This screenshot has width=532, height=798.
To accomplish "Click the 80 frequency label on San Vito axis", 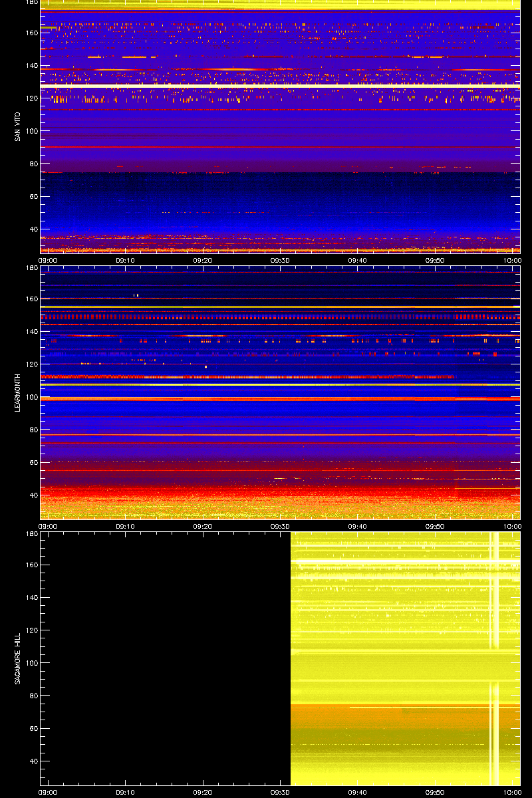I will [x=33, y=164].
